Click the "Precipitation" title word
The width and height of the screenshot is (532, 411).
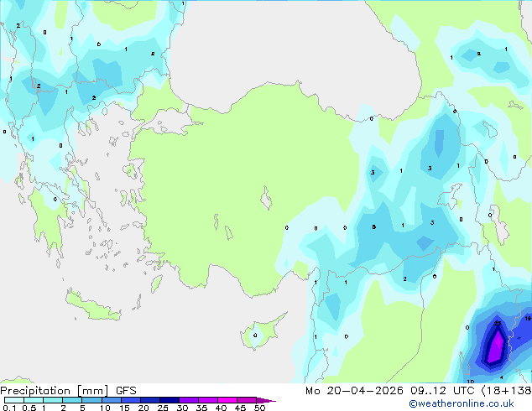pos(35,391)
